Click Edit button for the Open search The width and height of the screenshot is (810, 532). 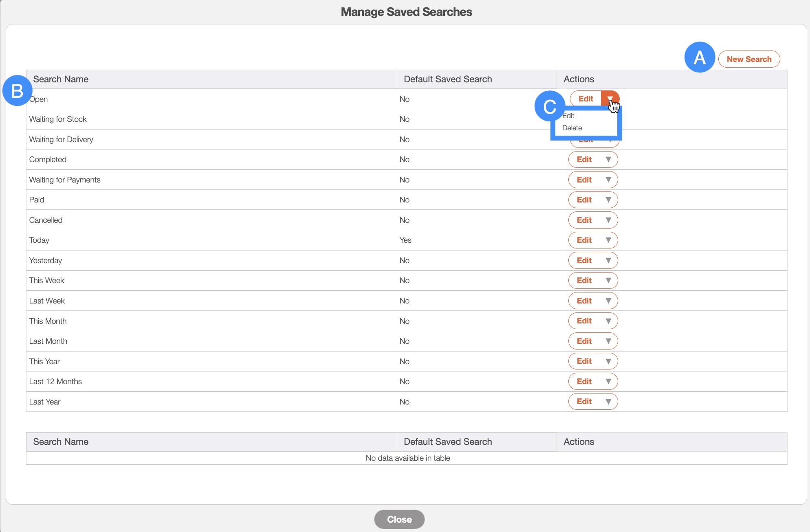585,99
